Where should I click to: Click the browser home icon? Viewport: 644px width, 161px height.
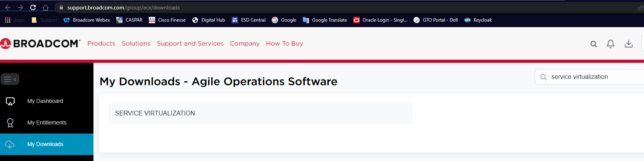[x=46, y=7]
